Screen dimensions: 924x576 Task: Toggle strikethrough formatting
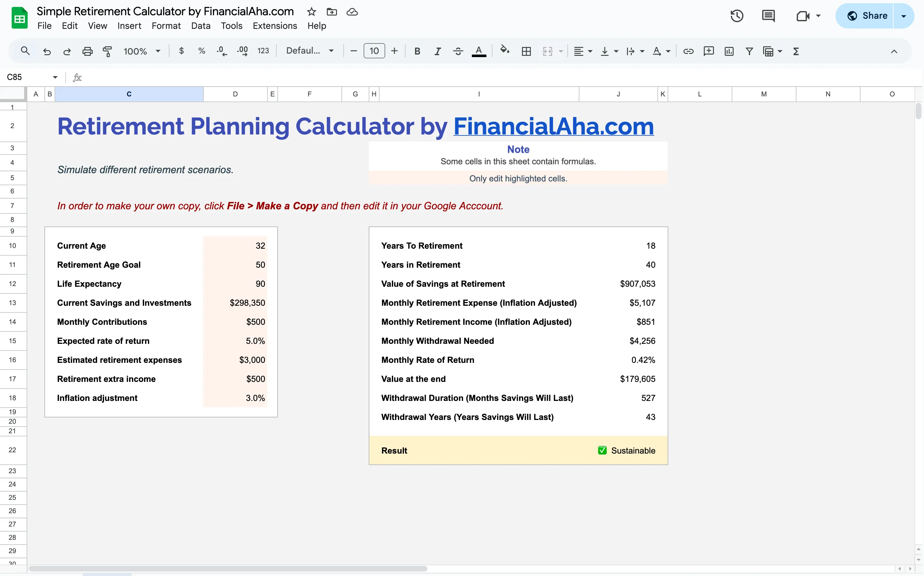458,51
